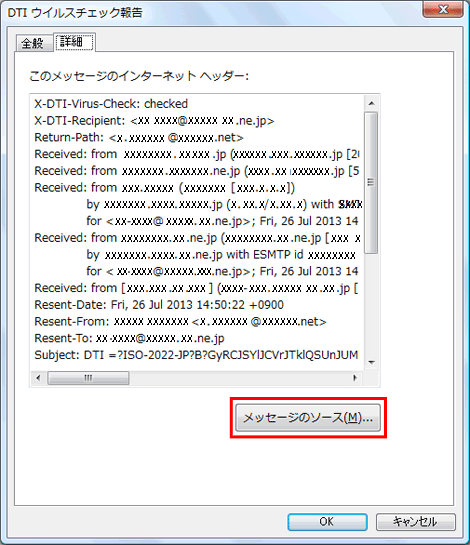This screenshot has width=470, height=545.
Task: Click the Resent-From header line
Action: pos(180,322)
